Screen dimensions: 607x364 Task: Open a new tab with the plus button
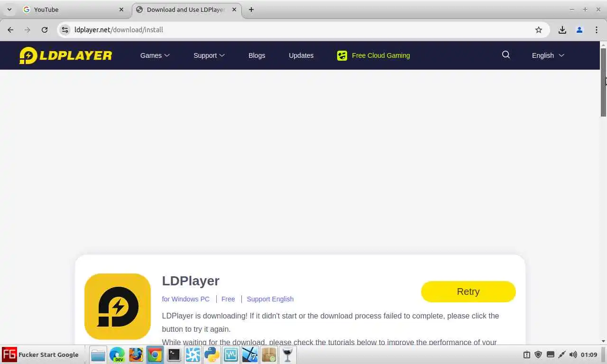click(251, 9)
